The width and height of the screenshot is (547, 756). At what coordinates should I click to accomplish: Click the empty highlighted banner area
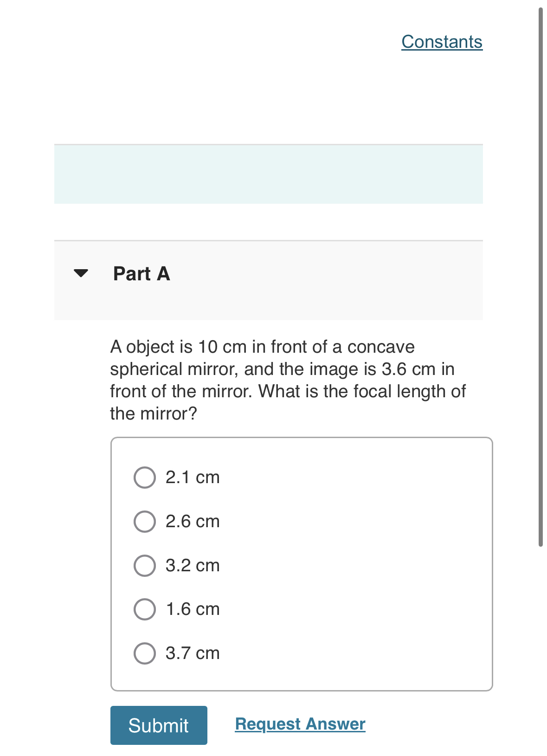tap(268, 174)
